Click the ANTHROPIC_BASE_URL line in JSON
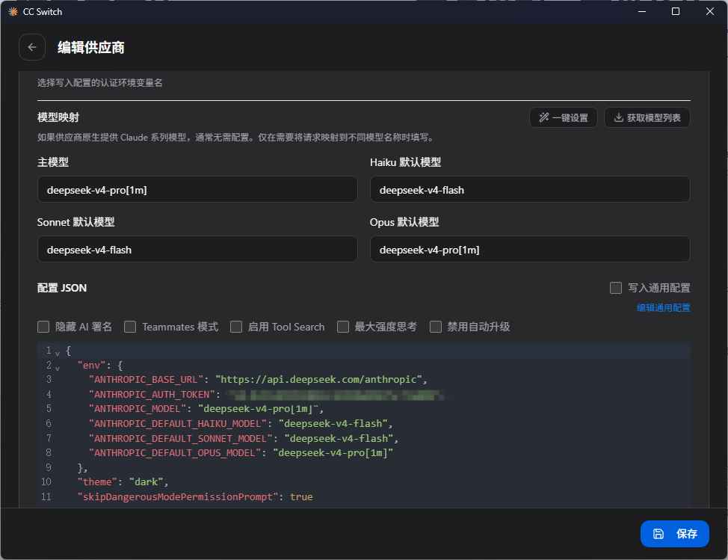Image resolution: width=728 pixels, height=560 pixels. tap(258, 380)
